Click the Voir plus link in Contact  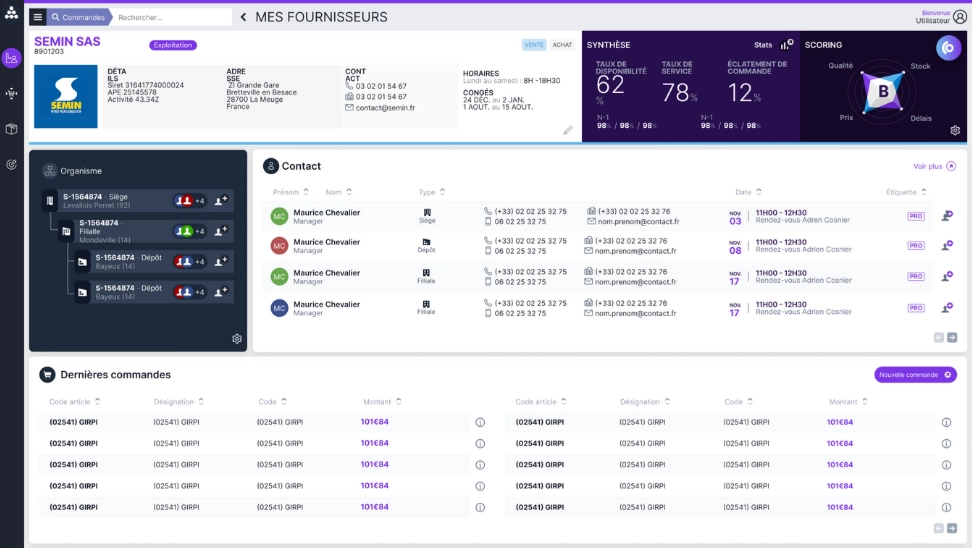(934, 167)
